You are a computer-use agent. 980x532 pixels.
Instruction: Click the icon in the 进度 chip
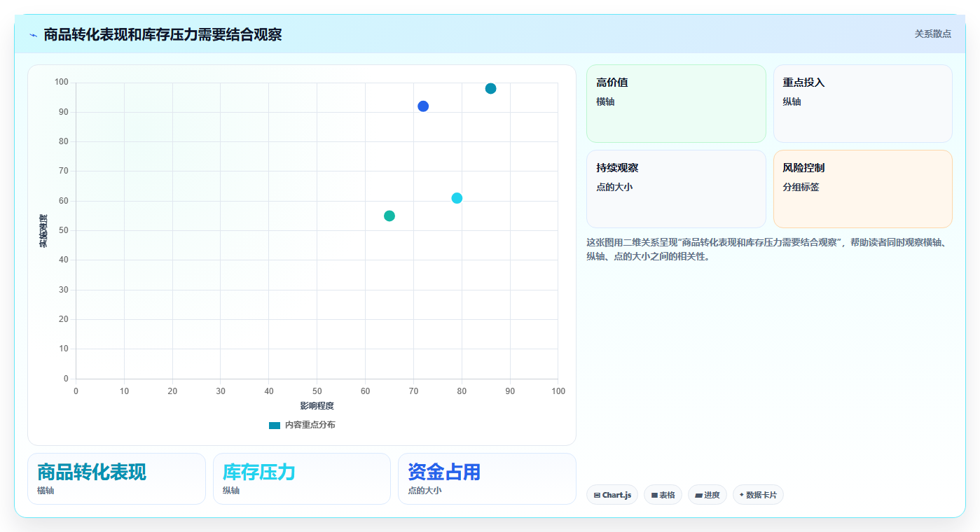[x=698, y=495]
